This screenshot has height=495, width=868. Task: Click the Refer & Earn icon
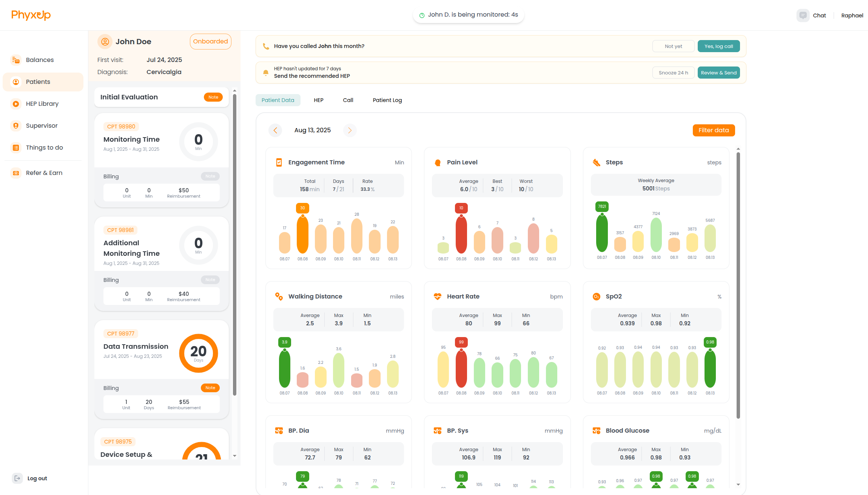coord(16,173)
